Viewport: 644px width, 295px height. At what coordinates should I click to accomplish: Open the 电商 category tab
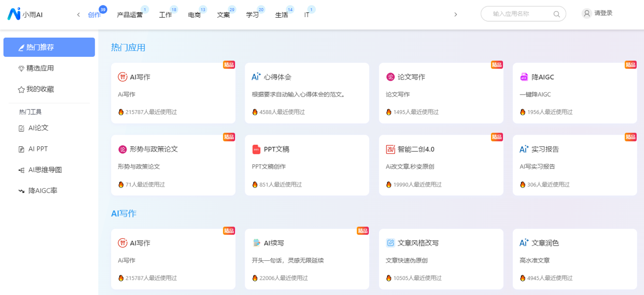pos(195,15)
